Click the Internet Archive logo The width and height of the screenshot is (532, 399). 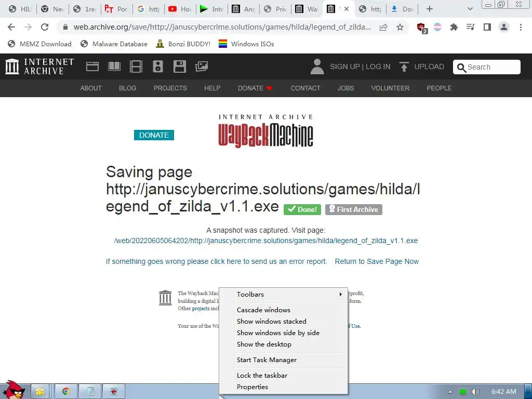pos(39,66)
